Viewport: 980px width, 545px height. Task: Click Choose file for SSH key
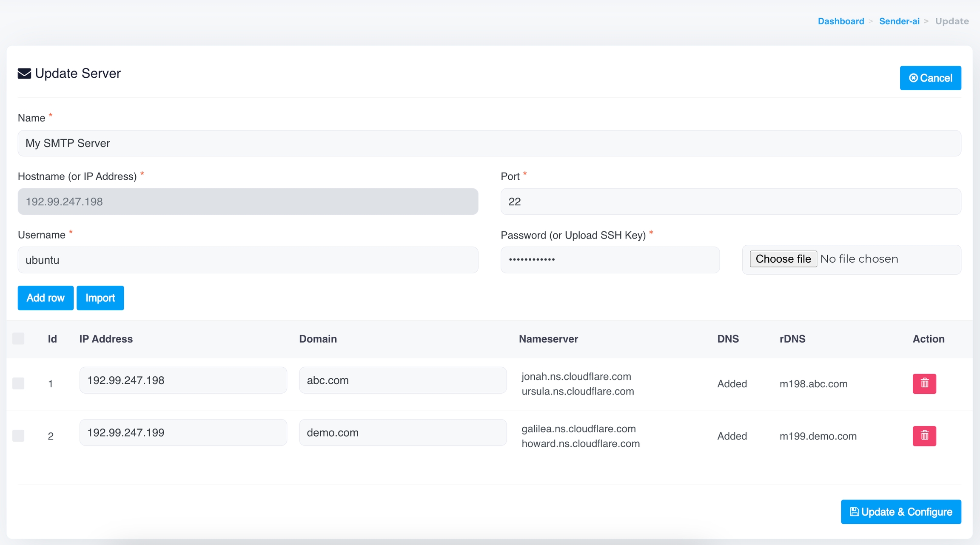click(783, 259)
